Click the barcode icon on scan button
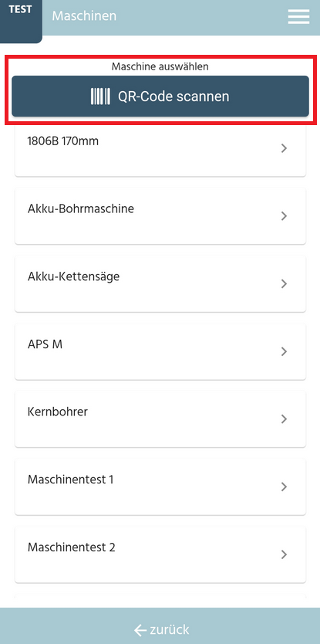The height and width of the screenshot is (644, 320). tap(100, 97)
